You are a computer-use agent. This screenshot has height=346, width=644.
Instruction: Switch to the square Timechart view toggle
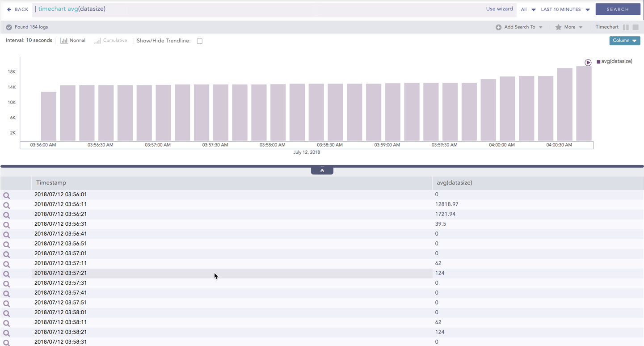point(636,27)
